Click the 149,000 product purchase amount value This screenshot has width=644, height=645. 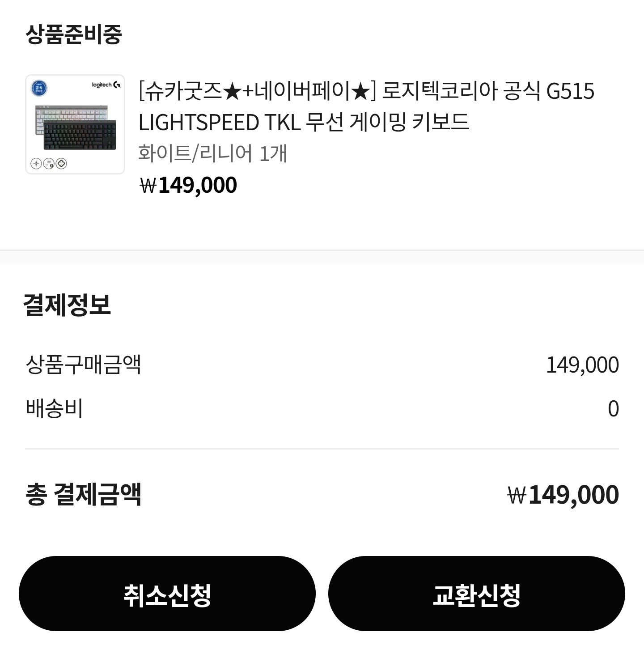pyautogui.click(x=582, y=365)
